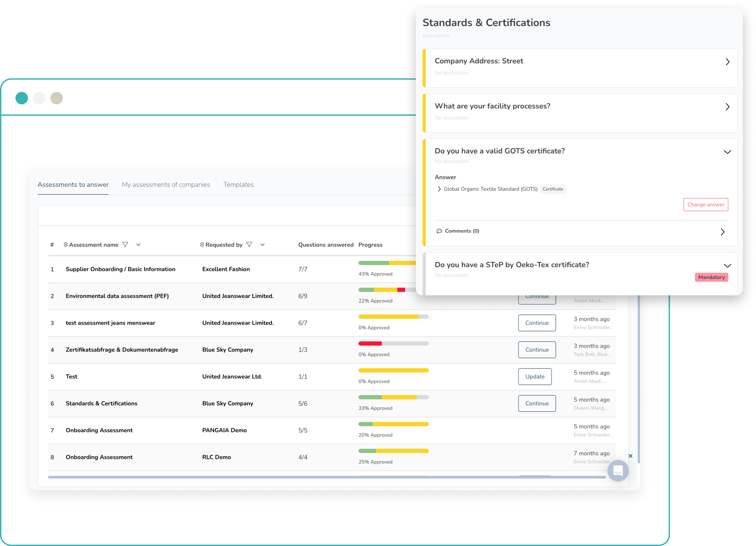Click the Change answer button

[705, 204]
